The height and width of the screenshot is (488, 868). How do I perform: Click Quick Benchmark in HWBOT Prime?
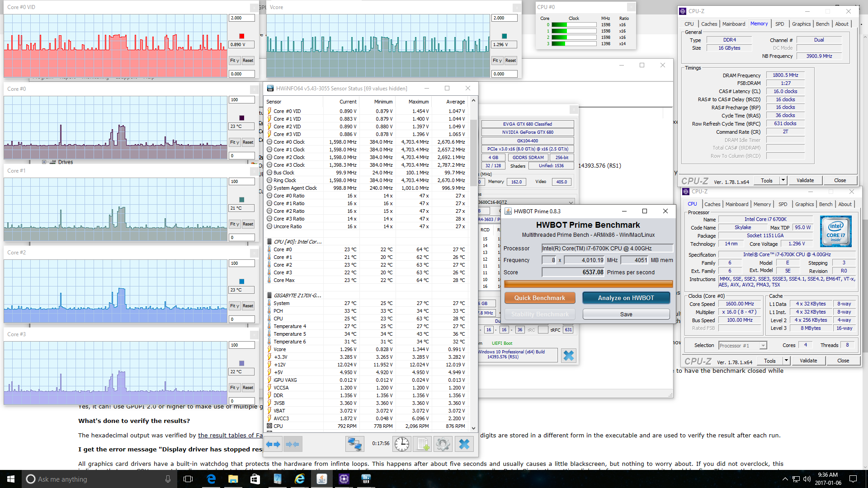point(540,298)
